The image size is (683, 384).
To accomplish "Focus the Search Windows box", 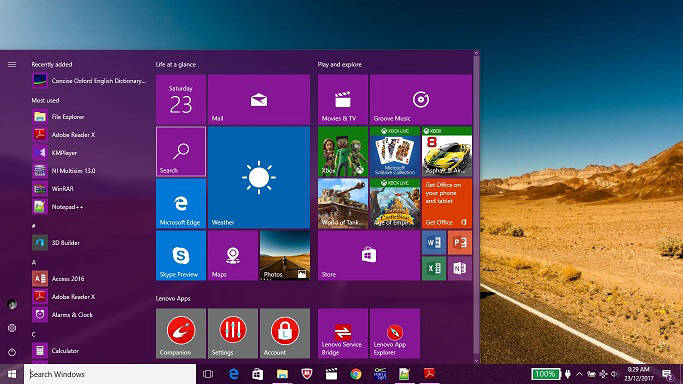I will [110, 374].
